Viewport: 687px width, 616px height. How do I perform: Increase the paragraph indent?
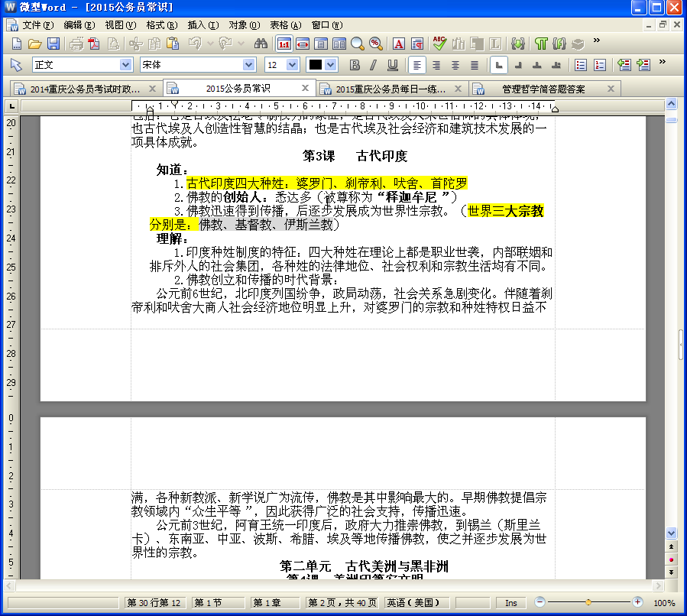click(643, 65)
